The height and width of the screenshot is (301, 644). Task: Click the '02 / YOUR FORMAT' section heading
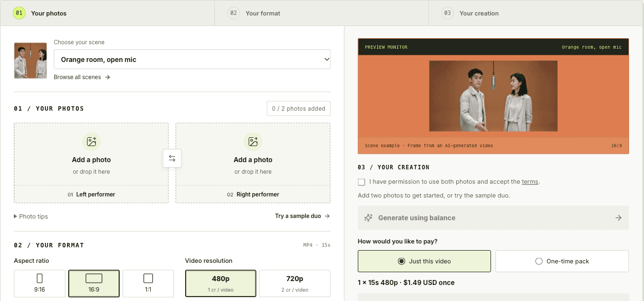(49, 245)
